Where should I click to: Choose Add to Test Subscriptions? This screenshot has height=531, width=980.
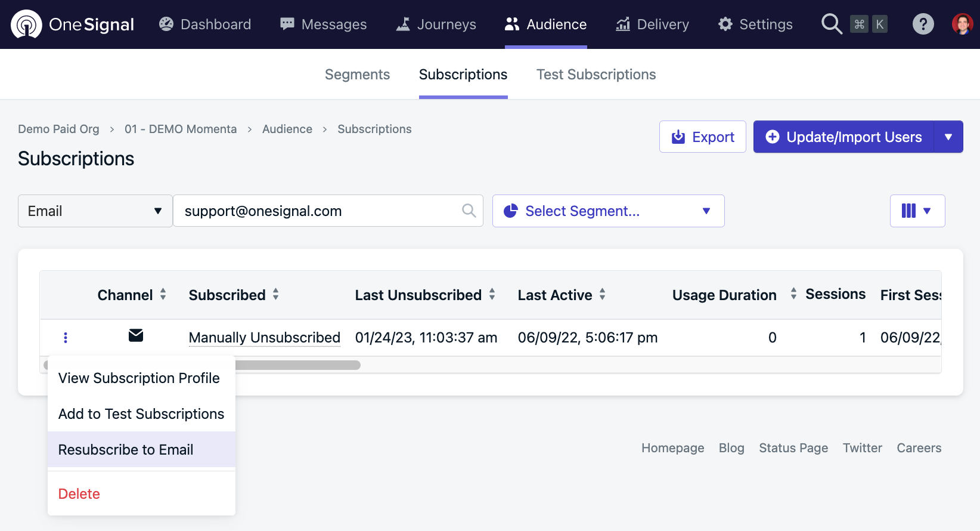point(141,414)
